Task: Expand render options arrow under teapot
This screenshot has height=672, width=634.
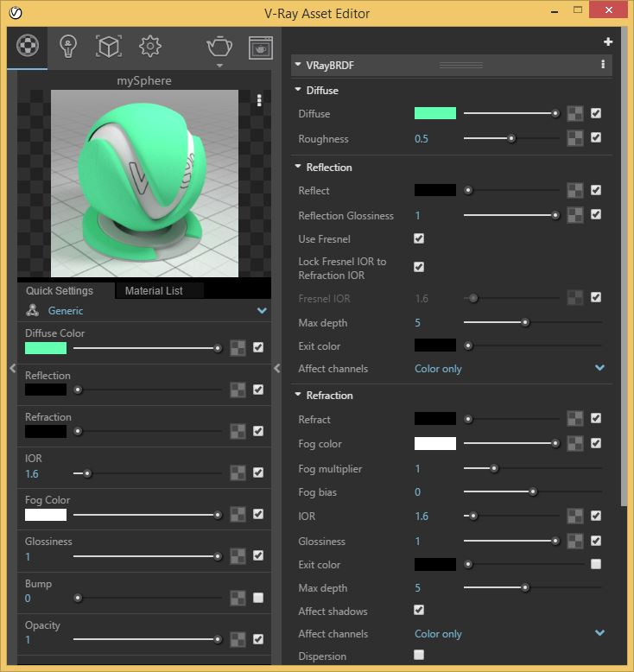Action: 219,66
